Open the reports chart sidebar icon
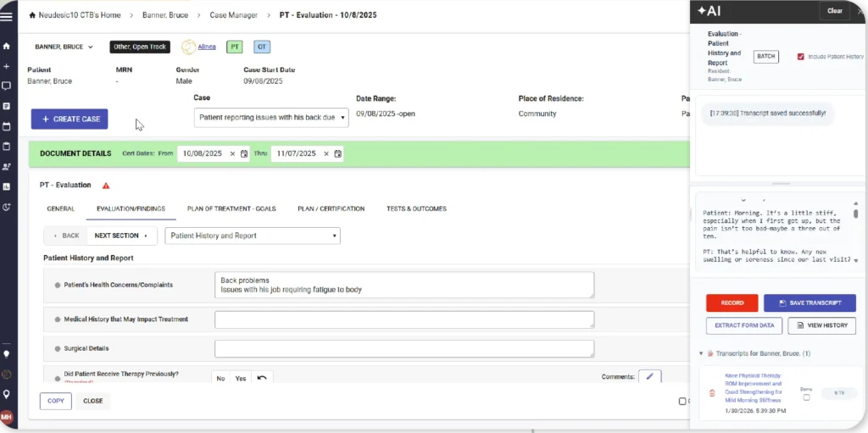This screenshot has width=868, height=433. coord(7,186)
